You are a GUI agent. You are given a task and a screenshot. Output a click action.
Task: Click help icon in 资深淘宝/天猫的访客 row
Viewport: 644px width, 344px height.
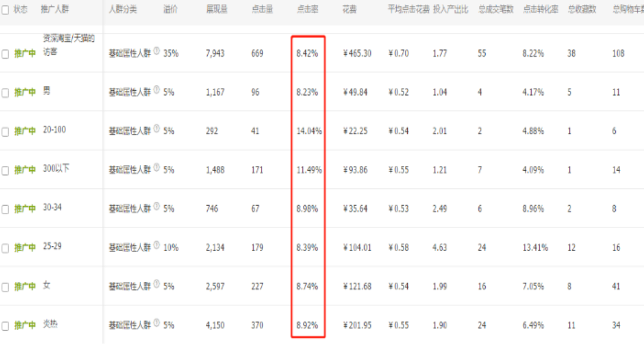click(x=157, y=51)
